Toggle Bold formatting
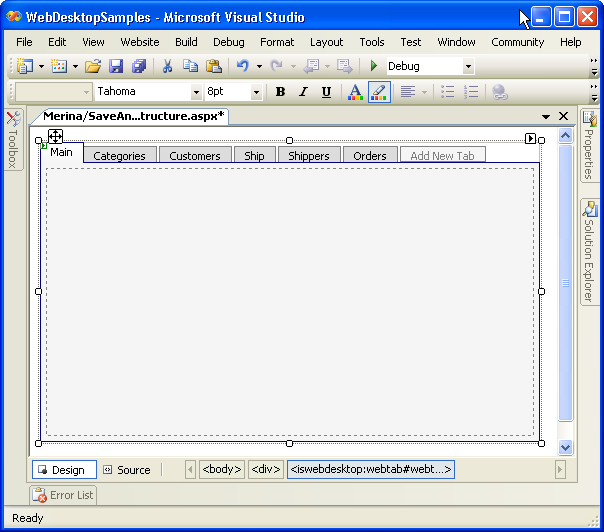This screenshot has height=532, width=604. pos(280,92)
